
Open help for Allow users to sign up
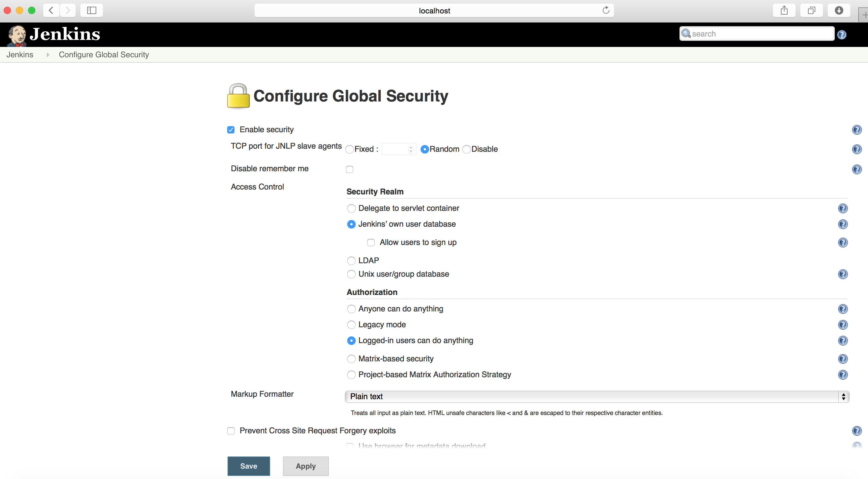843,242
